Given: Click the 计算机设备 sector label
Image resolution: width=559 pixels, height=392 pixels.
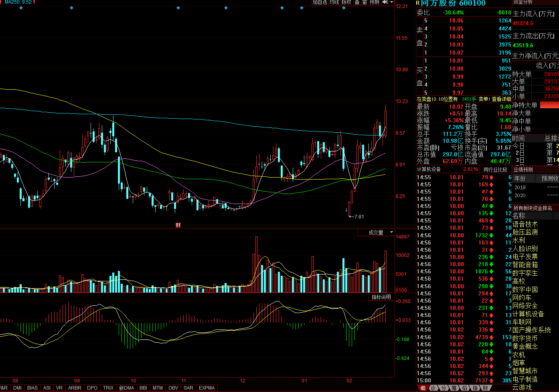Looking at the screenshot, I should (x=429, y=170).
